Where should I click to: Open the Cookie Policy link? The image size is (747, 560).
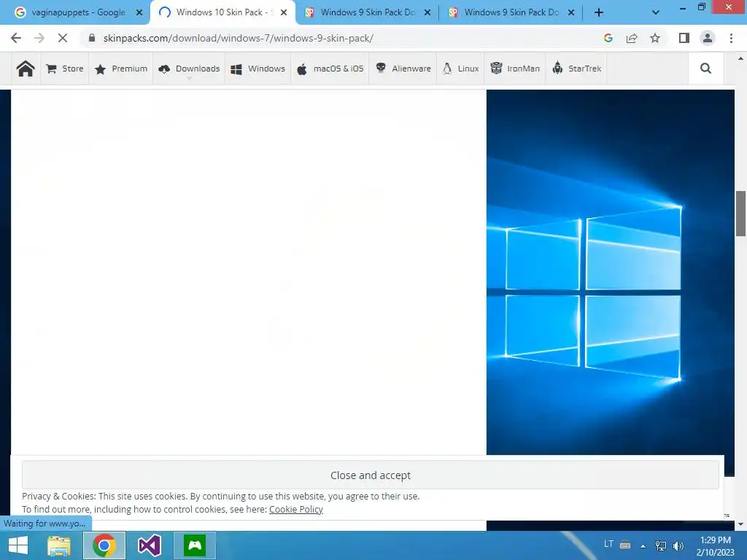click(296, 509)
